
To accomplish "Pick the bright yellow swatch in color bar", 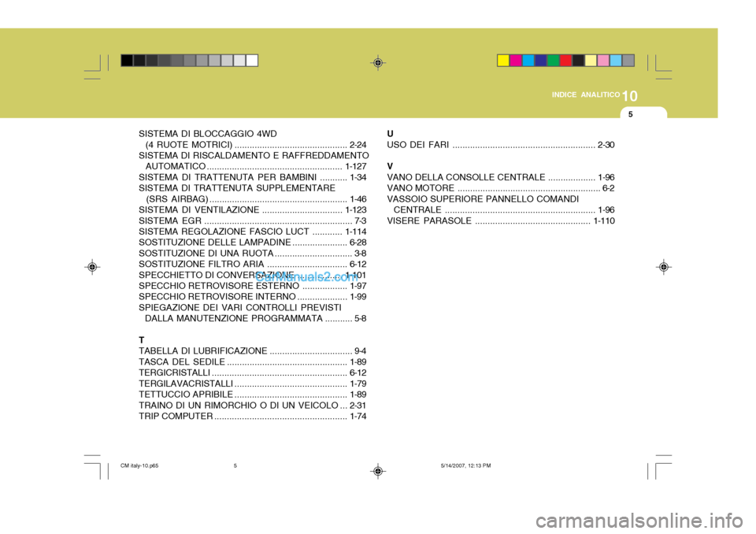I will point(503,61).
